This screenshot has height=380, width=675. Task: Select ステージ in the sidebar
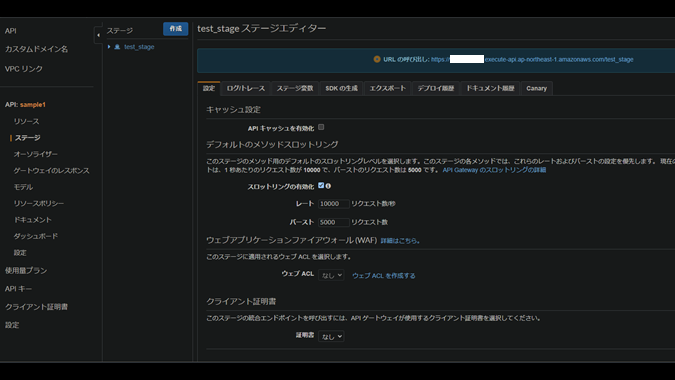[x=28, y=138]
